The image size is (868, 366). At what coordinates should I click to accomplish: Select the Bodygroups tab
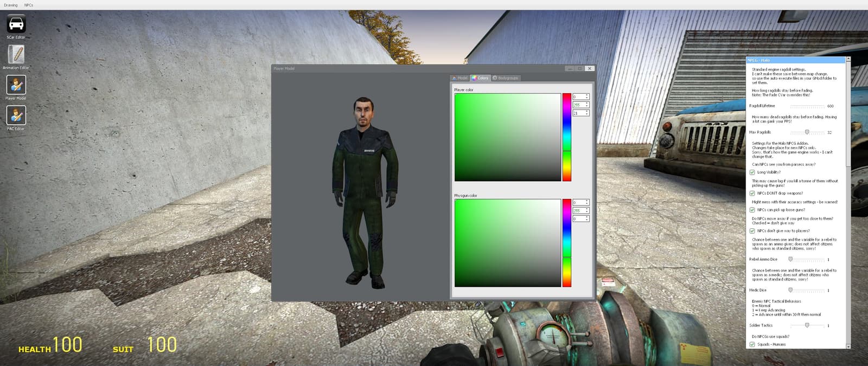pos(505,78)
